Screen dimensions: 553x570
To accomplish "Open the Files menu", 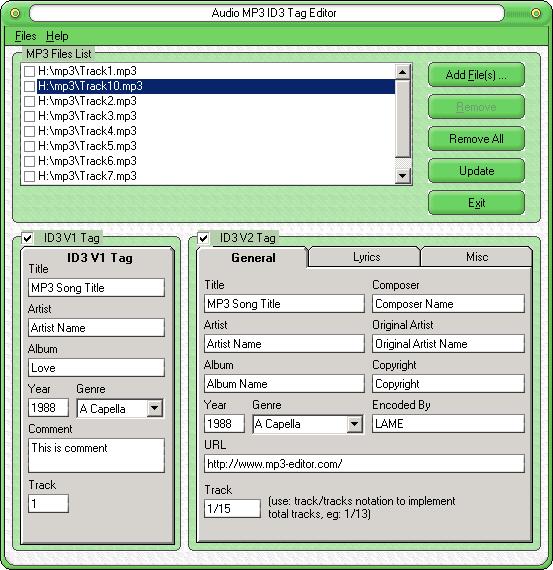I will (25, 36).
